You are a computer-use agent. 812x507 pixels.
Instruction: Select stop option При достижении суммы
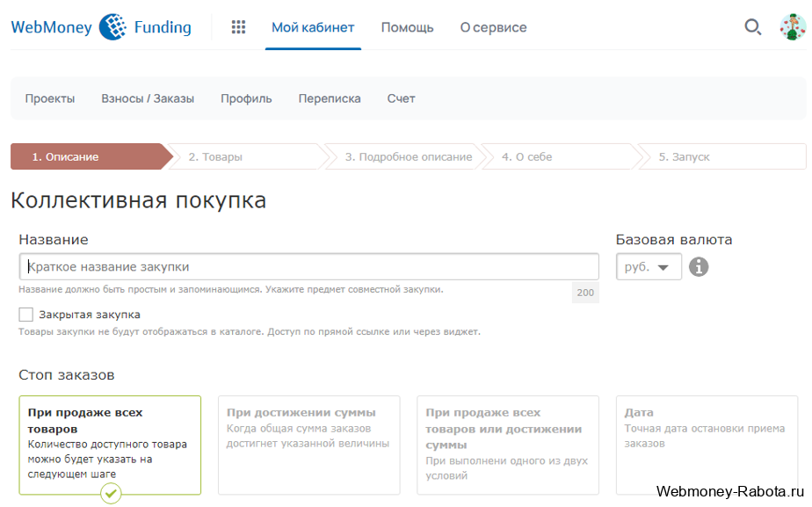(x=308, y=445)
